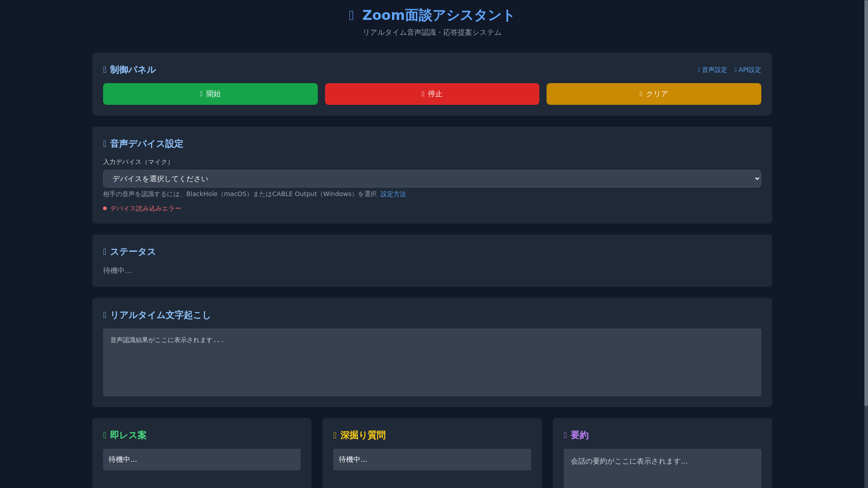Click the Zoom面談アシスタント title text
Image resolution: width=868 pixels, height=488 pixels.
pyautogui.click(x=439, y=16)
